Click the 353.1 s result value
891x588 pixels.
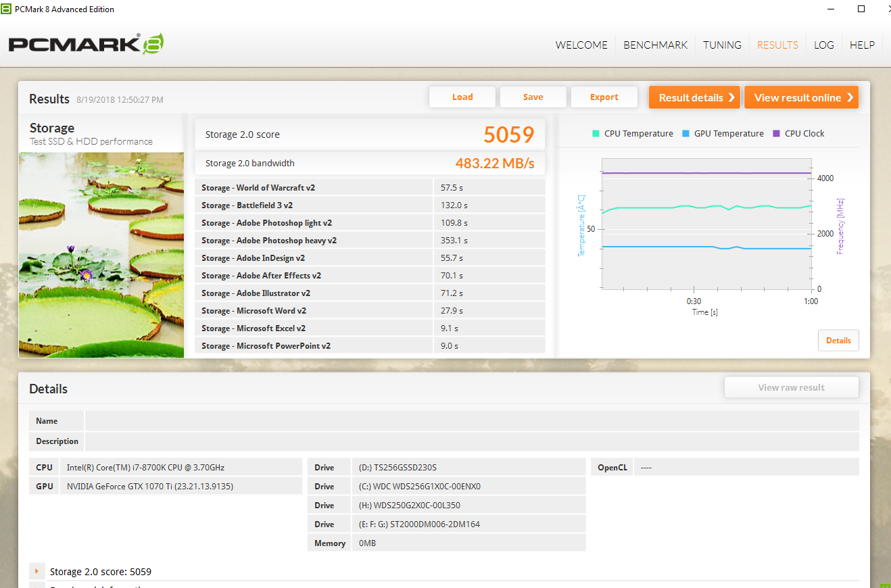(454, 240)
